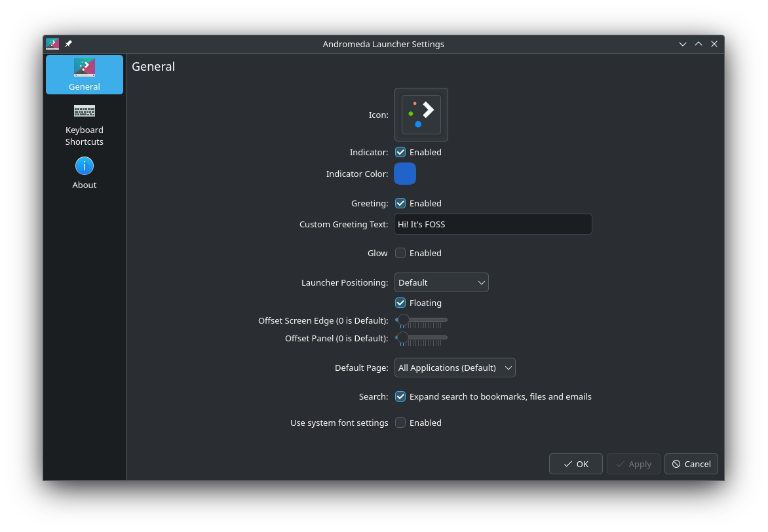The width and height of the screenshot is (768, 532).
Task: Click the Custom Greeting Text field
Action: click(493, 224)
